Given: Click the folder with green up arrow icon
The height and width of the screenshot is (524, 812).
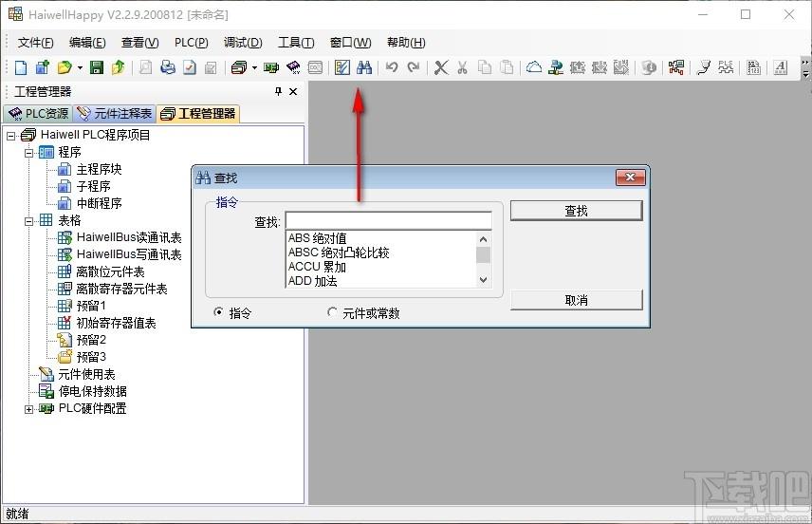Looking at the screenshot, I should pyautogui.click(x=118, y=67).
